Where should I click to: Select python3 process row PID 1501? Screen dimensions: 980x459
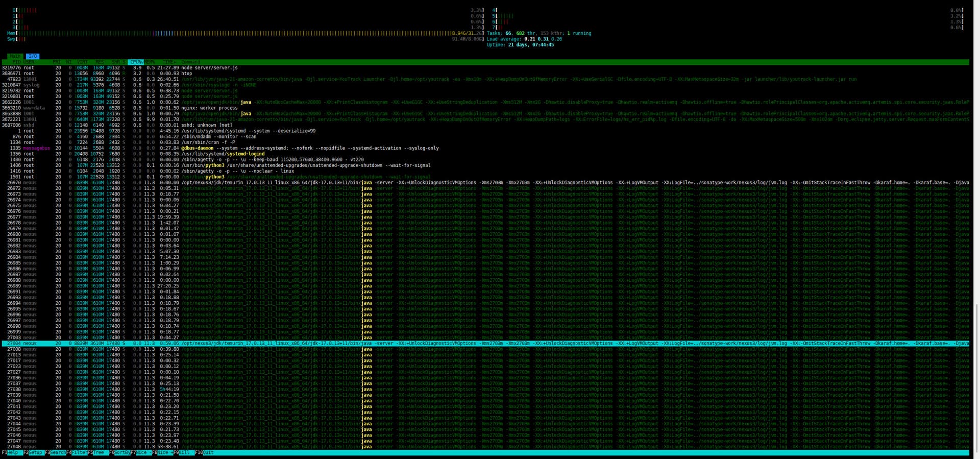(x=485, y=177)
